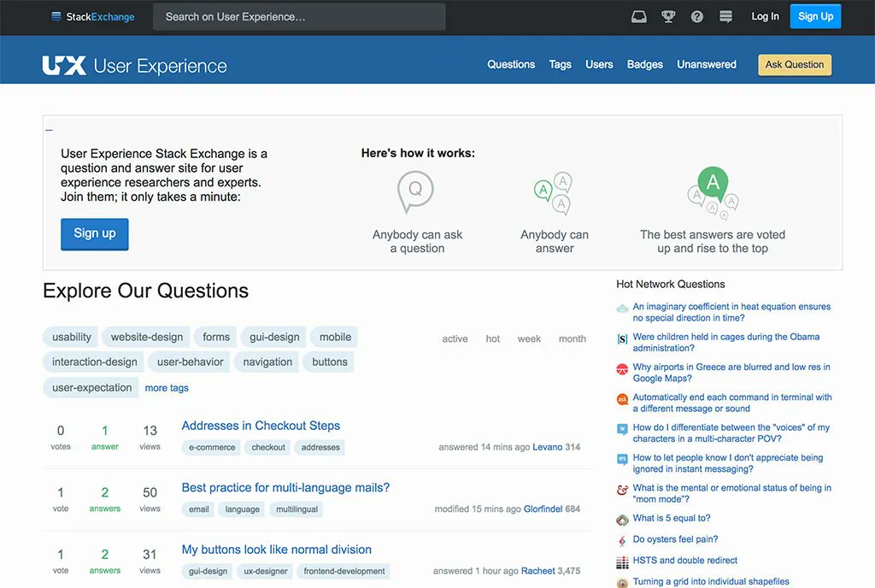Open 'Do oysters feel pain?' hot question

(x=675, y=539)
